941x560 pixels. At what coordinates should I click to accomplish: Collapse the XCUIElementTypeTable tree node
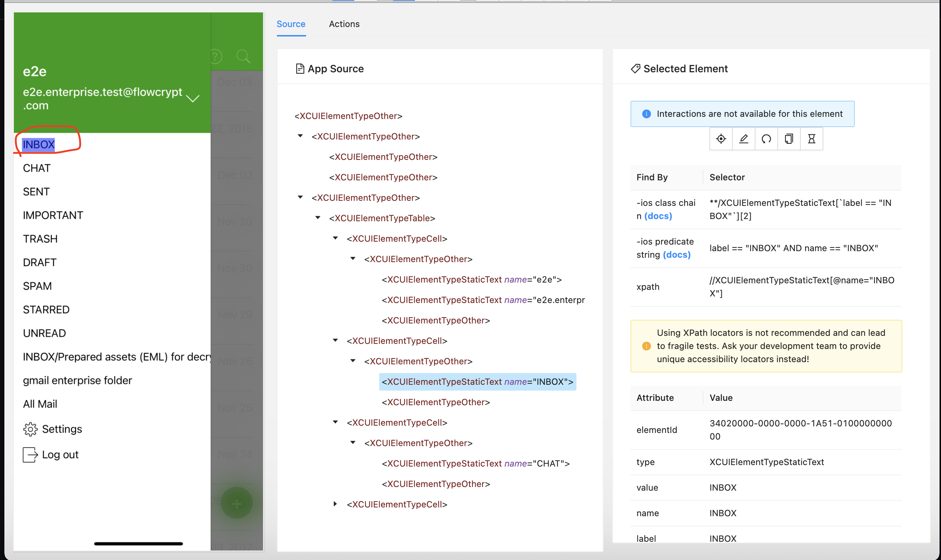coord(318,218)
